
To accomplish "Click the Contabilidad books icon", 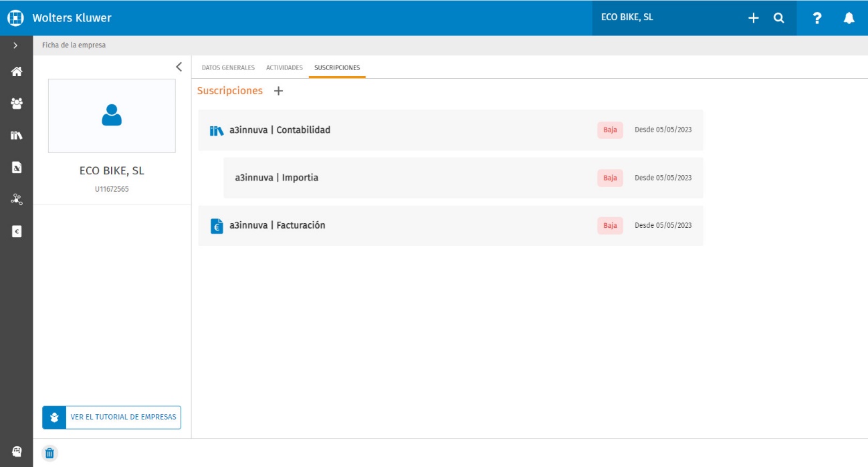I will pyautogui.click(x=217, y=130).
